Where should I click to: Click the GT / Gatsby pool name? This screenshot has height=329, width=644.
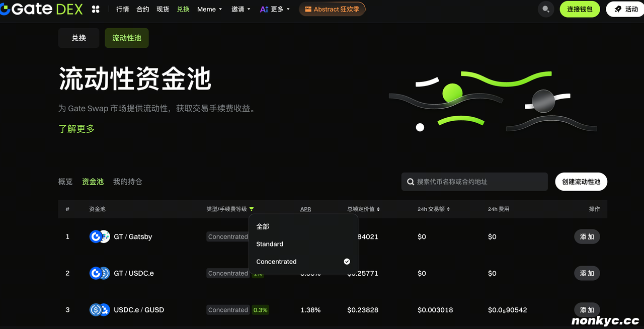(133, 236)
